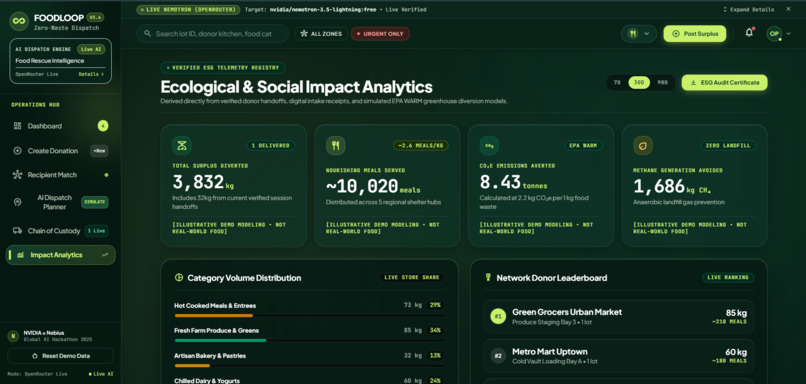806x384 pixels.
Task: Click the Network Donor Leaderboard trophy icon
Action: pos(488,278)
